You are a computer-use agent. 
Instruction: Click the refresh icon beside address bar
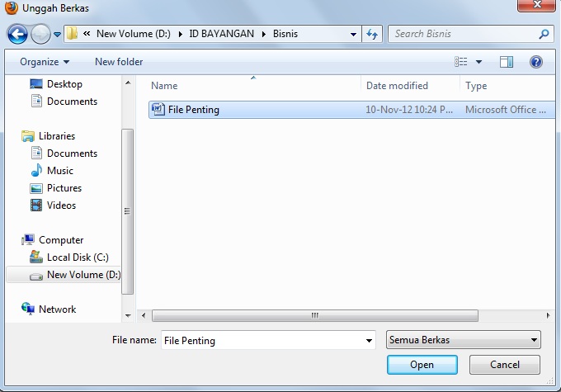(372, 34)
